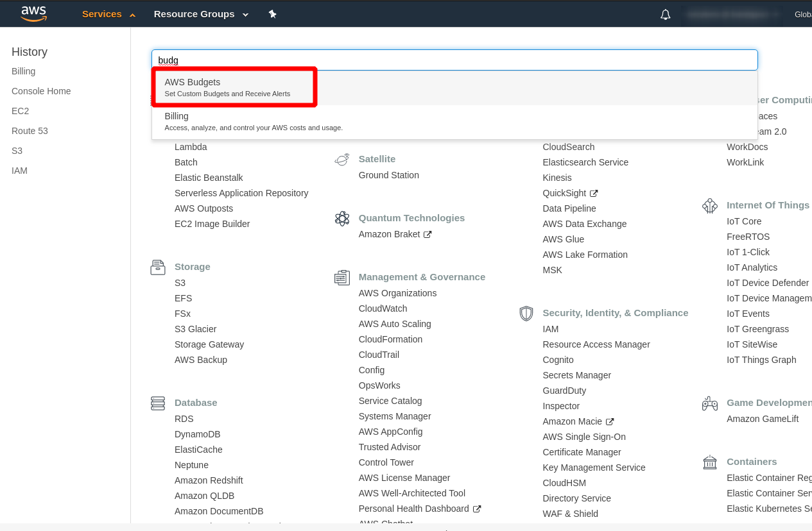
Task: Open Billing from History
Action: tap(24, 71)
